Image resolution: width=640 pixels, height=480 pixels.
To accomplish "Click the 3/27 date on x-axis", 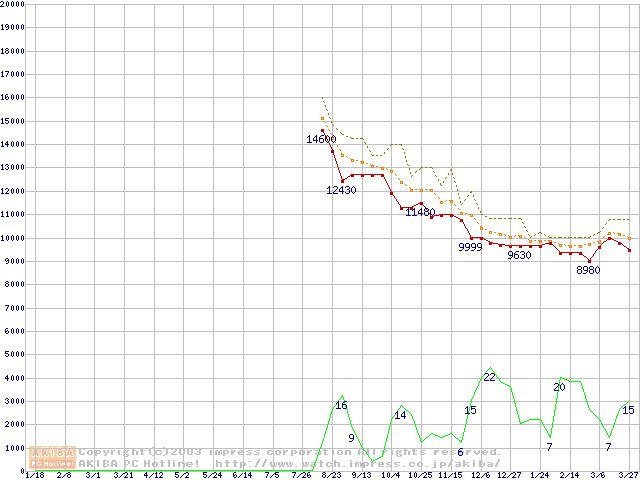I will click(627, 475).
